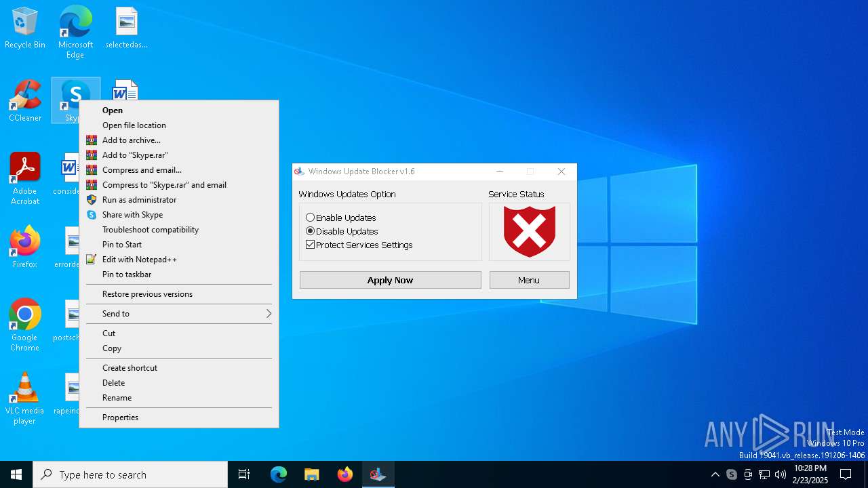Open File Explorer from the taskbar
868x488 pixels.
312,474
